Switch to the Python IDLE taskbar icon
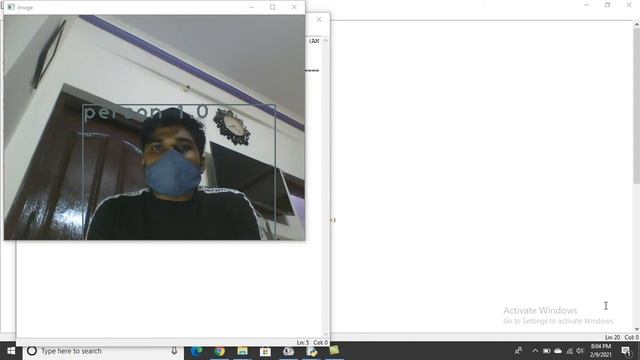640x360 pixels. pyautogui.click(x=312, y=351)
